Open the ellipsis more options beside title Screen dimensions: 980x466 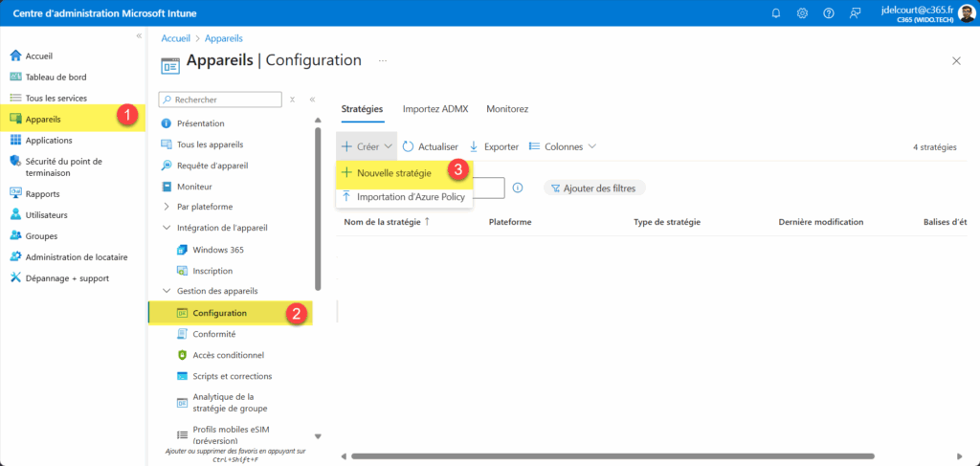tap(383, 60)
